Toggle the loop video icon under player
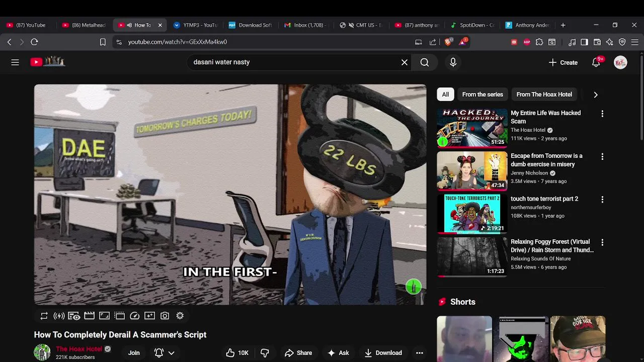644x362 pixels. (44, 316)
